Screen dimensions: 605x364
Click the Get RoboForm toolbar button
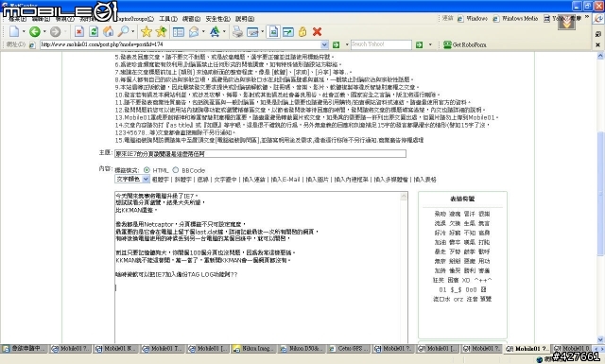(x=464, y=44)
